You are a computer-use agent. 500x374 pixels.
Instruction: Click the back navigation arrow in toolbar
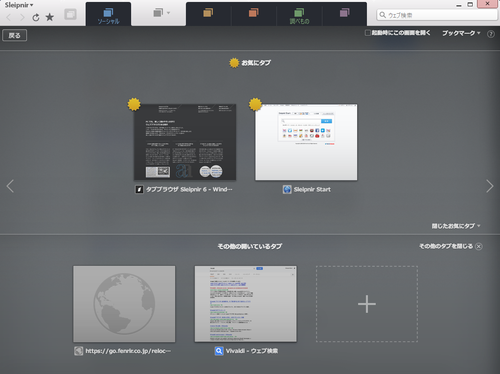(9, 17)
